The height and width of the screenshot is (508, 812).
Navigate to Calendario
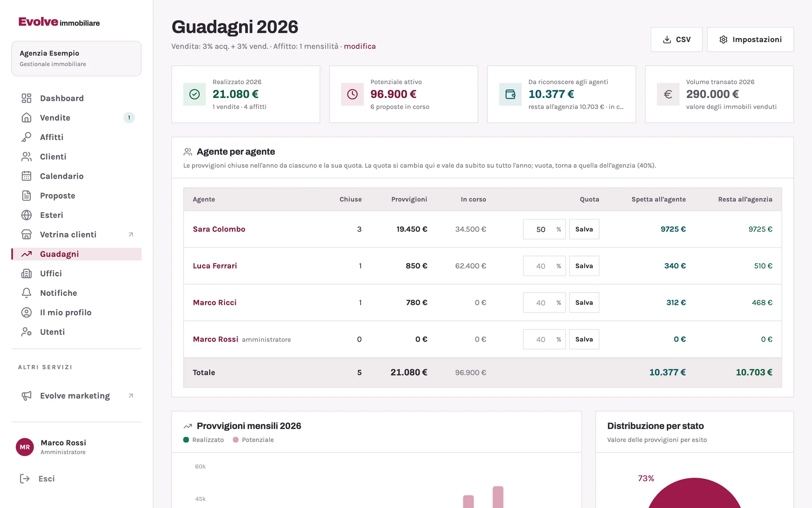pos(76,176)
